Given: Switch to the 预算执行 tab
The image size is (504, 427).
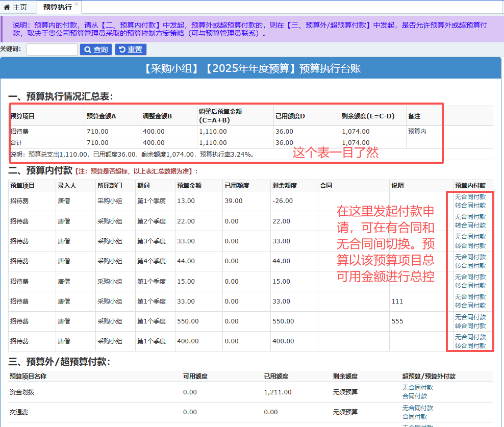Looking at the screenshot, I should [x=57, y=7].
